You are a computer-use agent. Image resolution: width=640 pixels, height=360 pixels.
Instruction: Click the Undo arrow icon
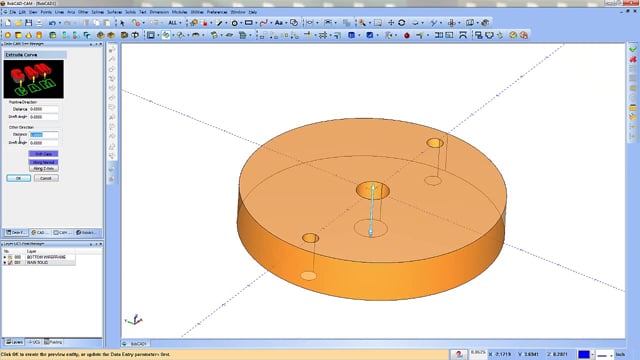[x=52, y=23]
